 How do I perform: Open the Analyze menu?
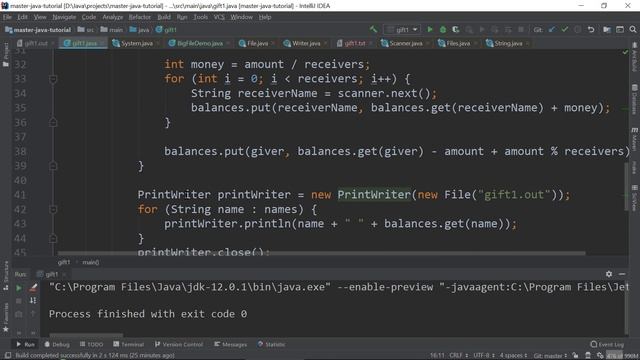[113, 17]
